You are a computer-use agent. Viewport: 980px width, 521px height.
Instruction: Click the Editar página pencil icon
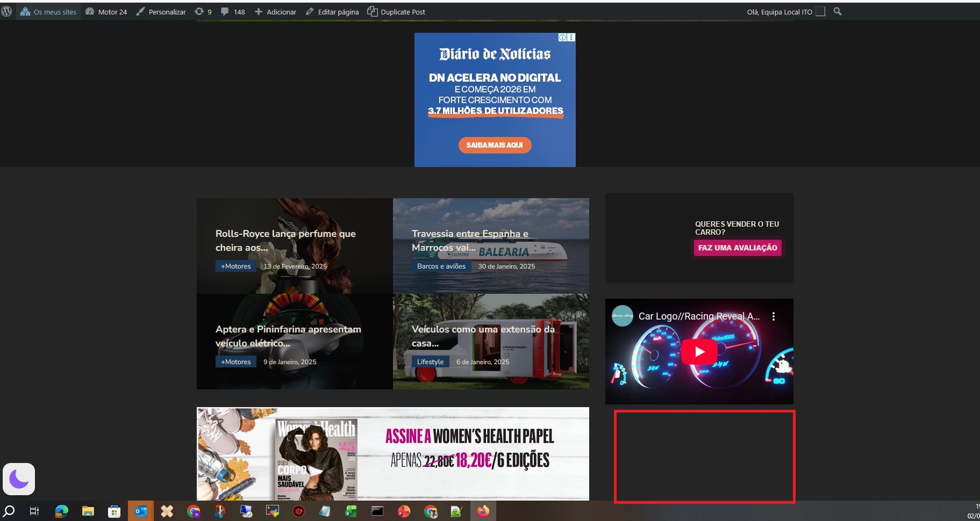click(310, 11)
